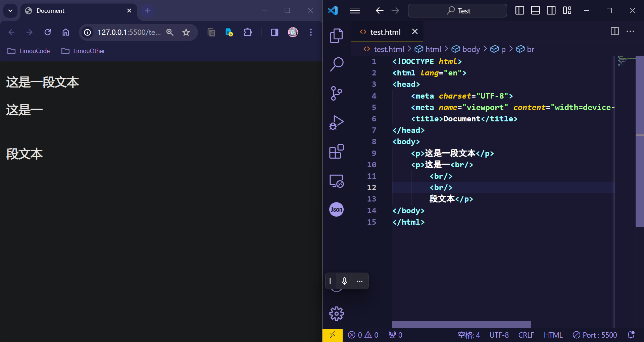Viewport: 644px width, 342px height.
Task: Open the Manage settings gear
Action: tap(336, 314)
